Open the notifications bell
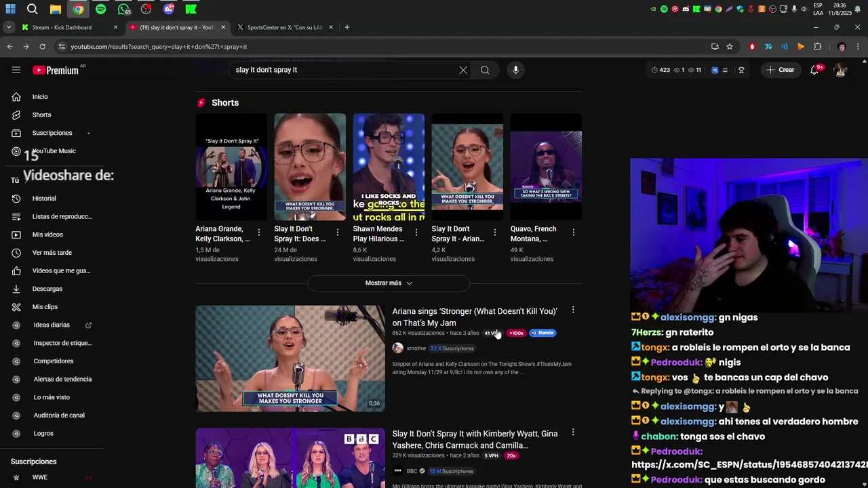This screenshot has height=488, width=868. pos(814,70)
